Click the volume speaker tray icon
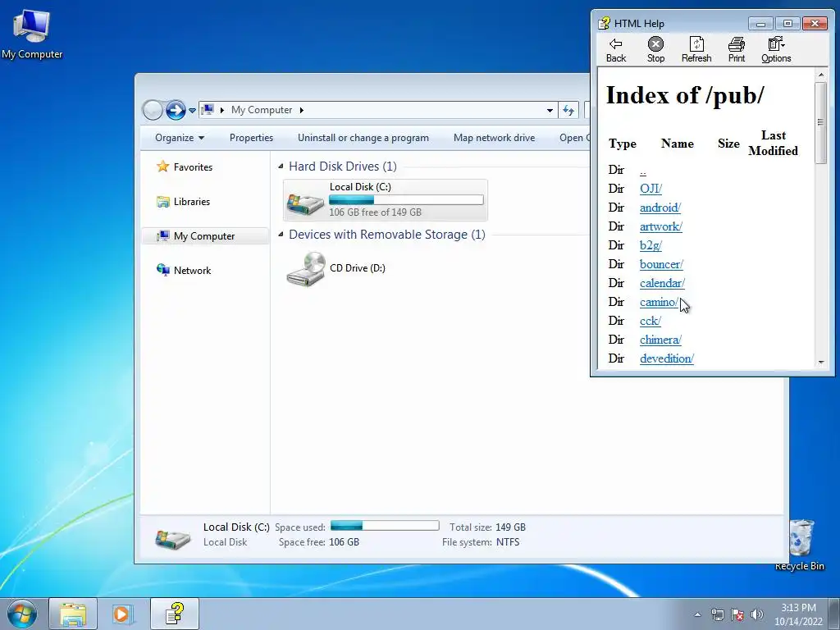This screenshot has width=840, height=630. 757,614
